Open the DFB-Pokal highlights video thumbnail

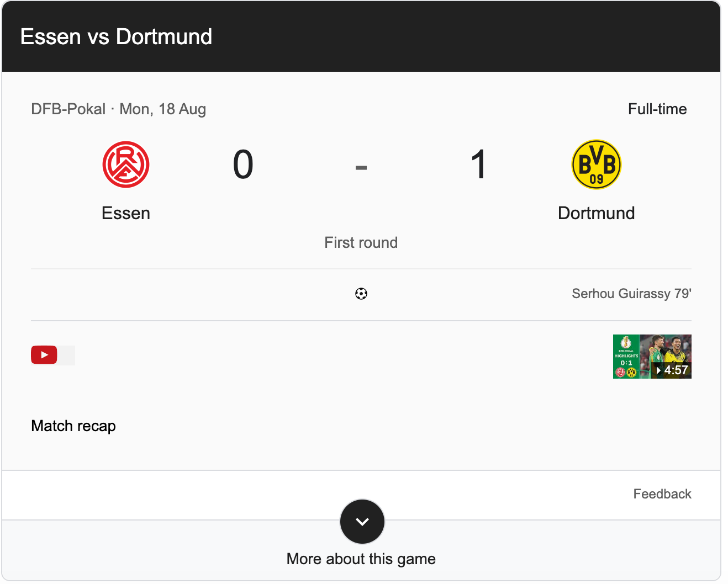click(652, 357)
